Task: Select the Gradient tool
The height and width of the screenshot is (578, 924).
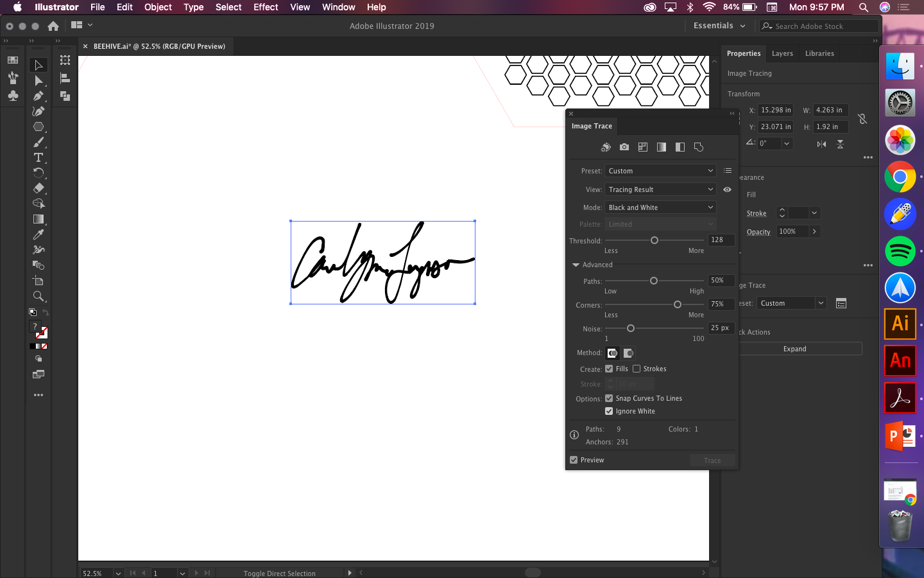Action: pyautogui.click(x=38, y=219)
